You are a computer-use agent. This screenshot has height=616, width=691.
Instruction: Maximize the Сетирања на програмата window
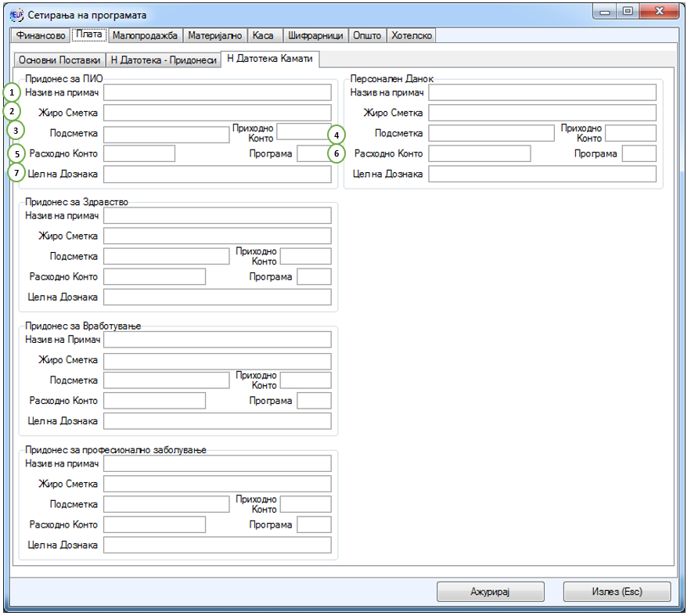628,13
